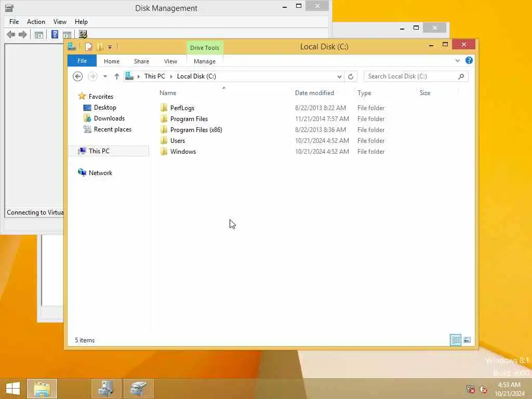Click Back arrow in Disk Management toolbar
The height and width of the screenshot is (399, 532).
click(x=11, y=35)
